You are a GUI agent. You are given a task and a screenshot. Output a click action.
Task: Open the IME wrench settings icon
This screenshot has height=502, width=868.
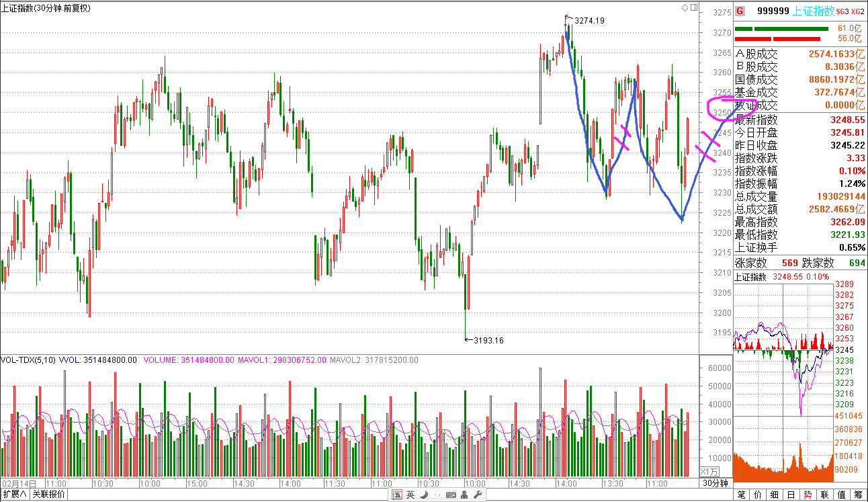coord(478,495)
